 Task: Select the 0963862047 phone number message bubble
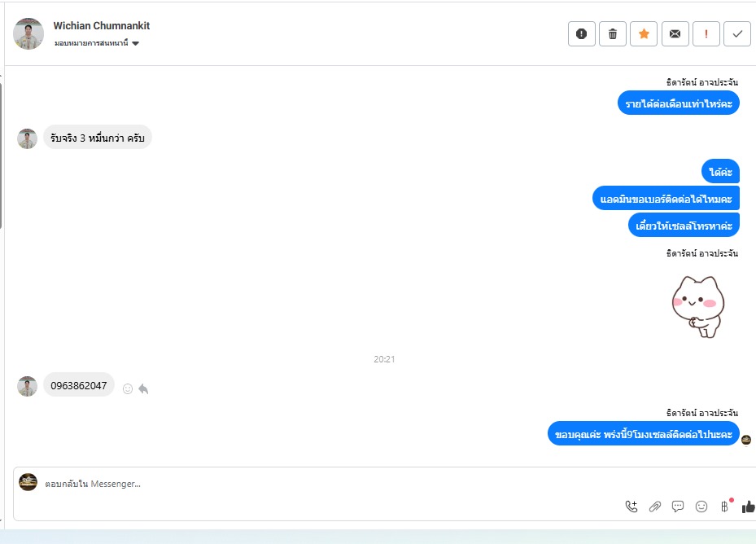(x=79, y=385)
